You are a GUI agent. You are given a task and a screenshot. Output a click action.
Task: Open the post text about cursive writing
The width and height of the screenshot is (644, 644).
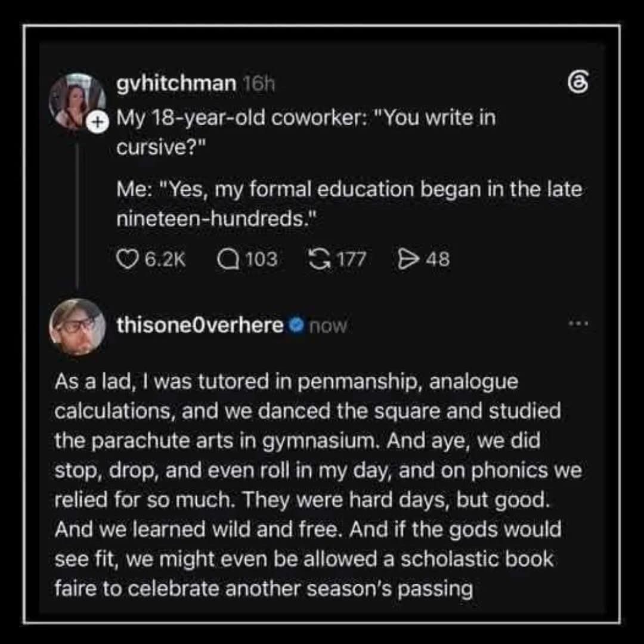(x=349, y=168)
